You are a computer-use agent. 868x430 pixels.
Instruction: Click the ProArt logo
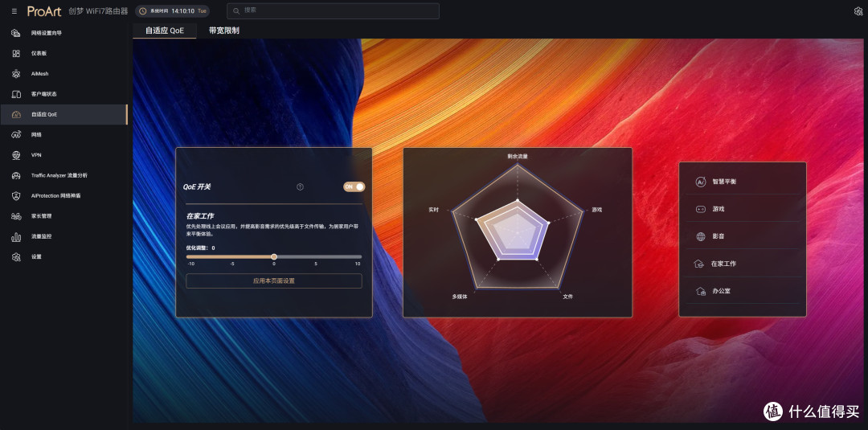[44, 11]
